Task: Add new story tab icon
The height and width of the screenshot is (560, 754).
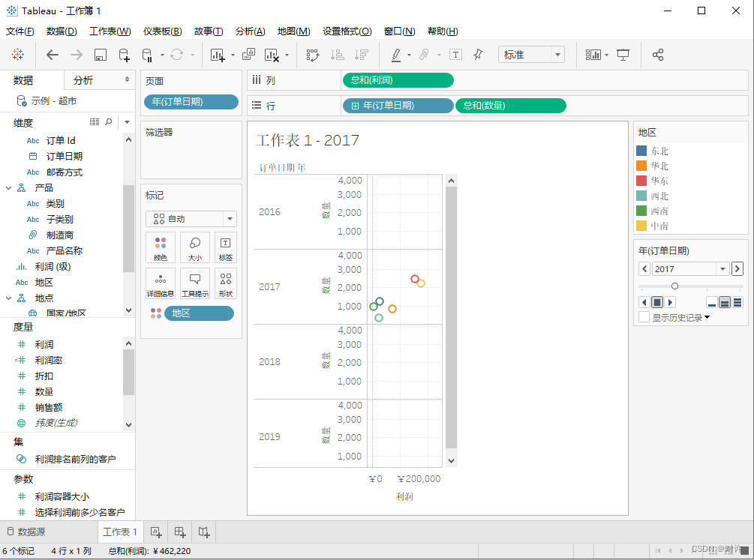Action: 204,532
